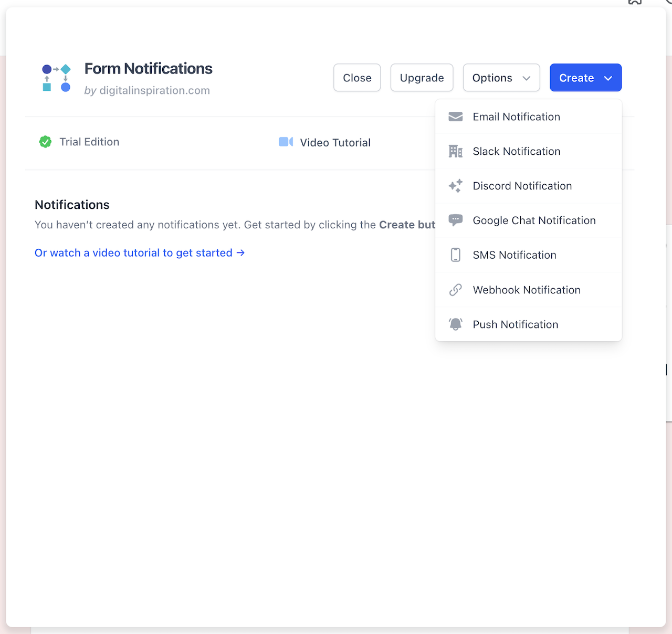
Task: Expand the Options dropdown
Action: [x=501, y=78]
